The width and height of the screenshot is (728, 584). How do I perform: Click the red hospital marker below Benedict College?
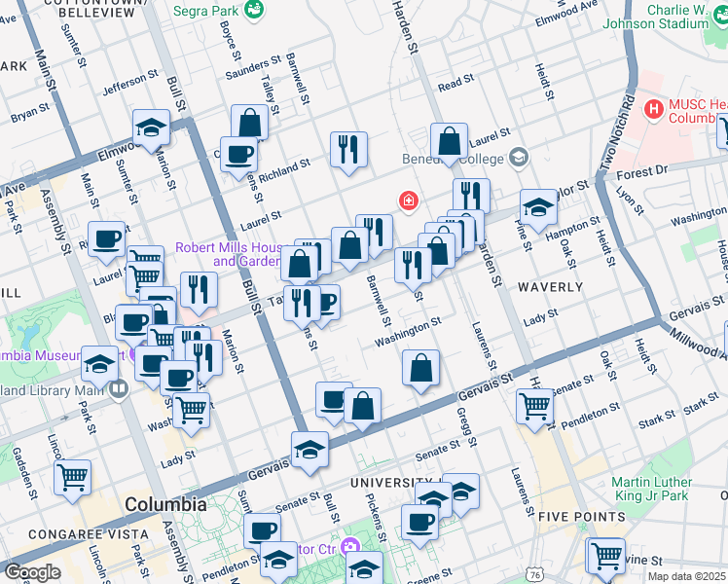click(x=408, y=201)
